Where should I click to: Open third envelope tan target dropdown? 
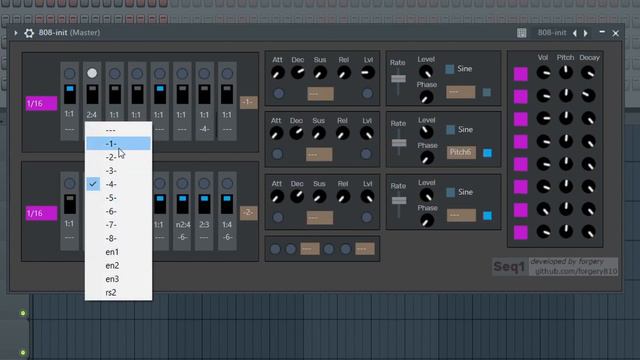pyautogui.click(x=320, y=217)
